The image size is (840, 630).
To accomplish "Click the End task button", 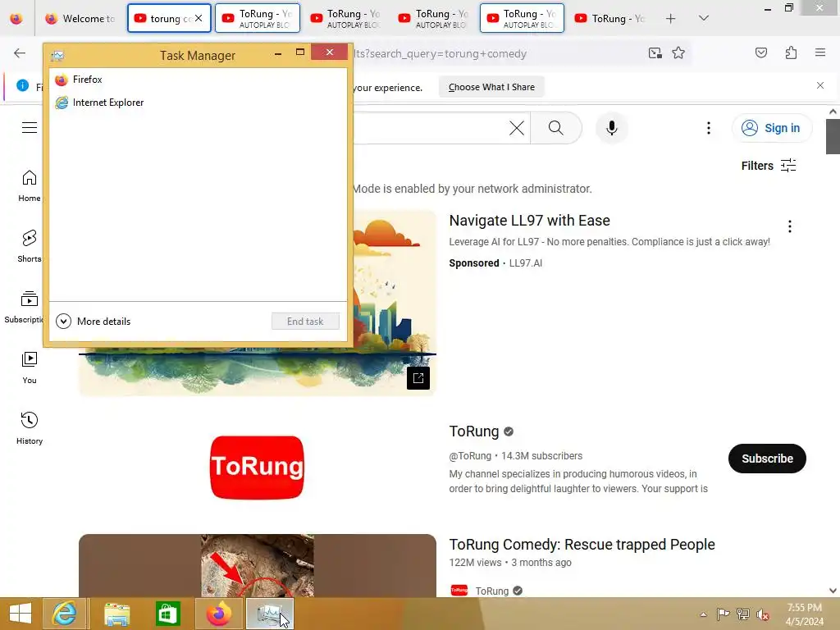I will pyautogui.click(x=305, y=321).
